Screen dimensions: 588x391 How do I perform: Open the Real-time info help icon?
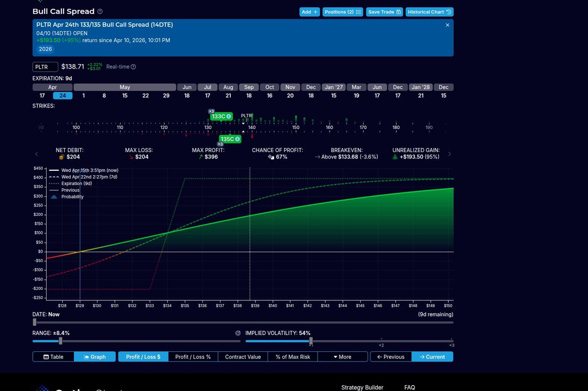(133, 67)
